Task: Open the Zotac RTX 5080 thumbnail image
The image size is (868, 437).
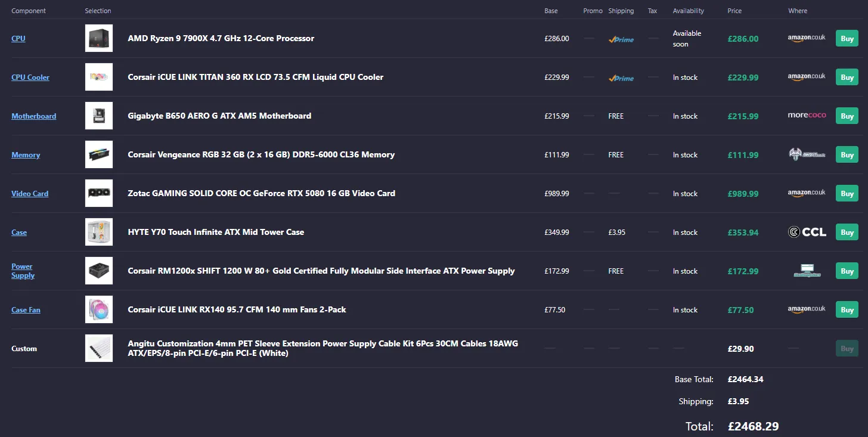Action: tap(99, 193)
